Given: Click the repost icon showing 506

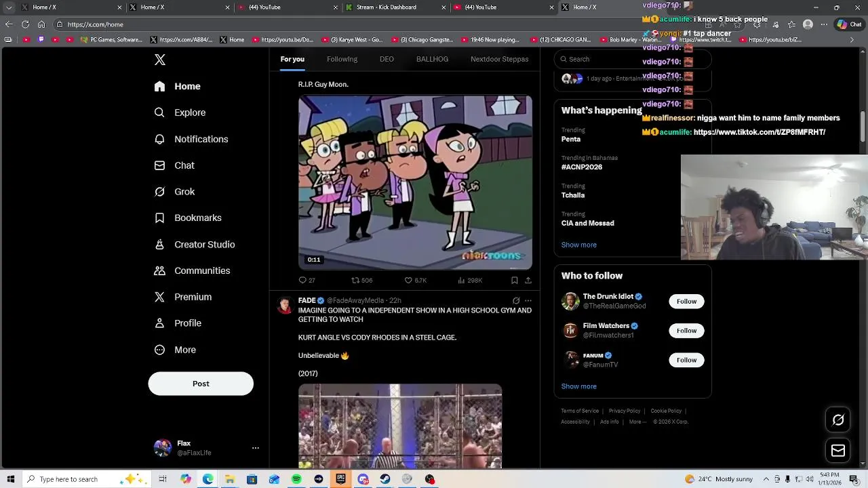Looking at the screenshot, I should click(355, 280).
